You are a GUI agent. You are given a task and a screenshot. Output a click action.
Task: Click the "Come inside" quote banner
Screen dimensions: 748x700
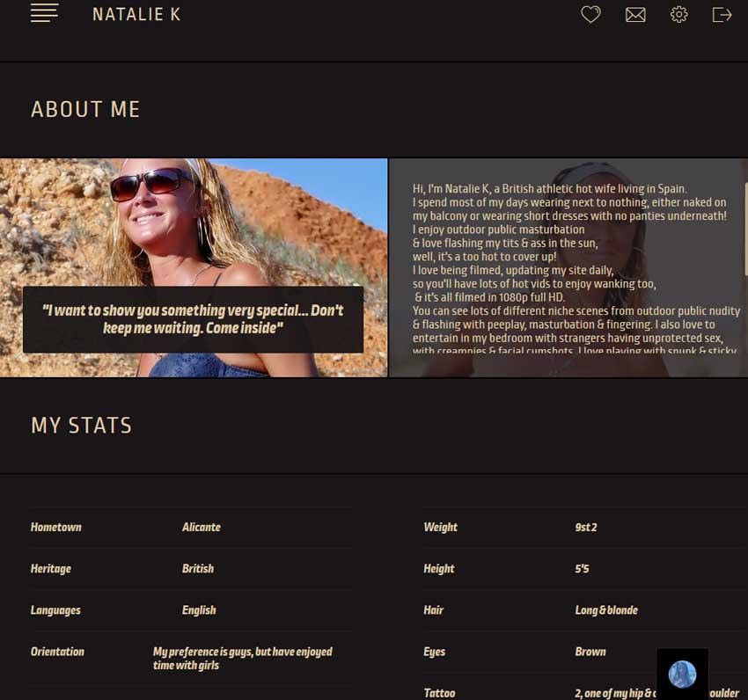point(194,319)
